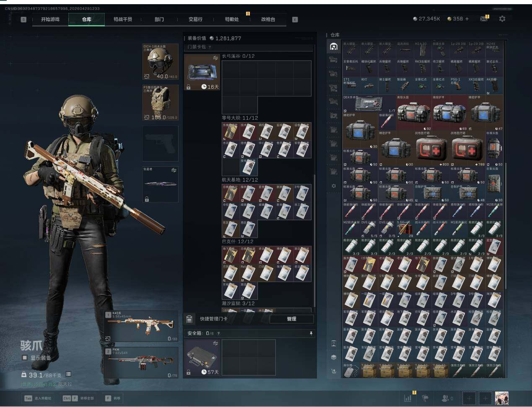Click the 巴克什 12/12 section label
Viewport: 532px width, 407px height.
click(238, 242)
